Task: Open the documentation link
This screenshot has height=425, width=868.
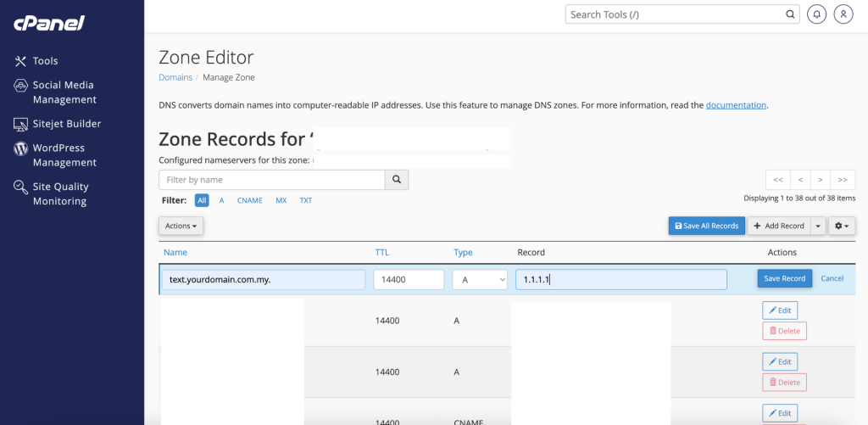Action: pos(736,104)
